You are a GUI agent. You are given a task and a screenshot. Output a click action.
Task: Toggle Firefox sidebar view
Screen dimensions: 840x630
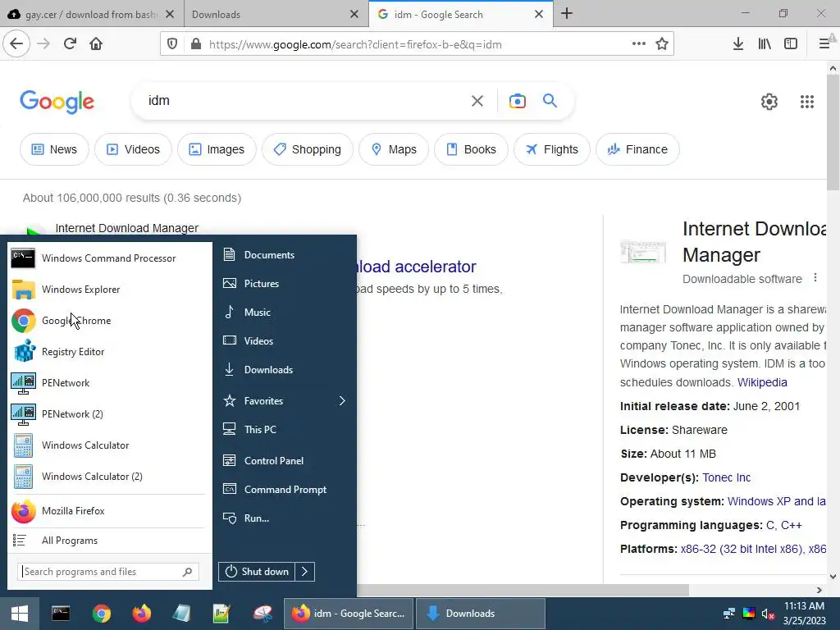coord(791,44)
